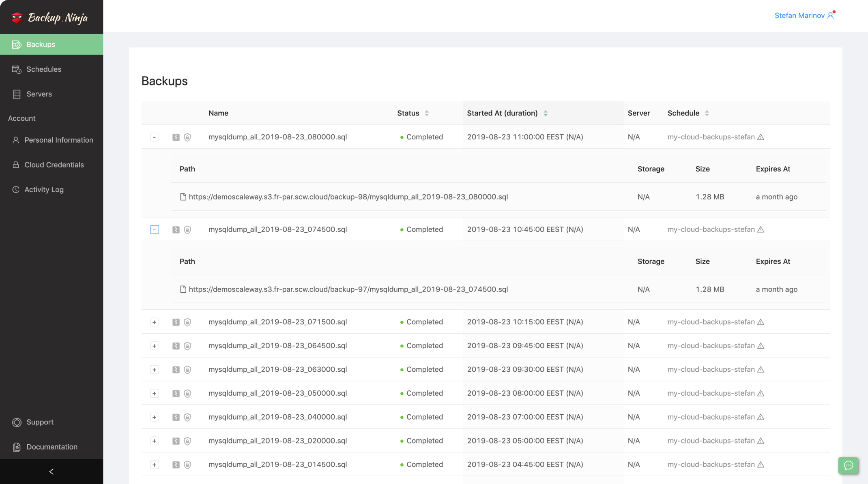This screenshot has height=484, width=868.
Task: Click warning triangle on the 080000.sql schedule
Action: pyautogui.click(x=761, y=137)
